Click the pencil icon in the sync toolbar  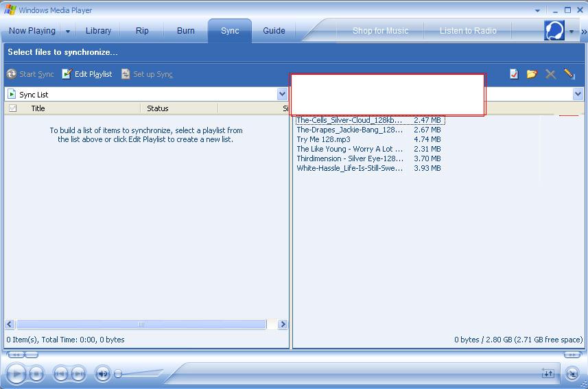click(569, 74)
